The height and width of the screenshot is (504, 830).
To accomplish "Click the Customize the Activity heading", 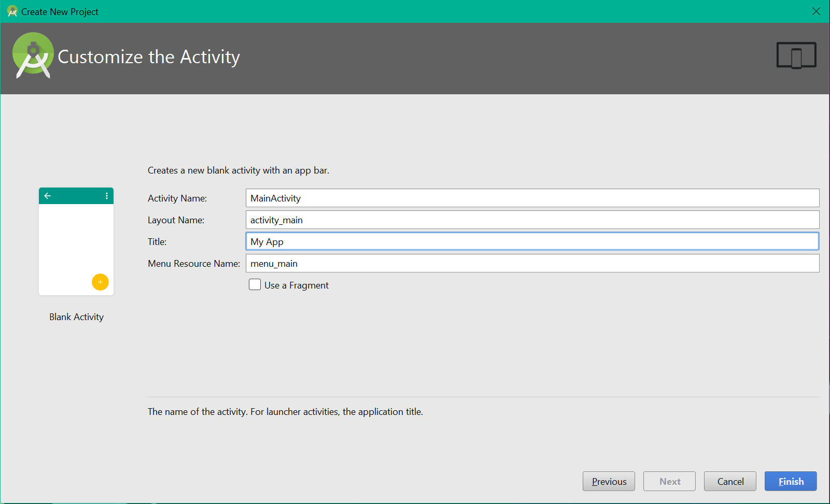I will (x=149, y=57).
